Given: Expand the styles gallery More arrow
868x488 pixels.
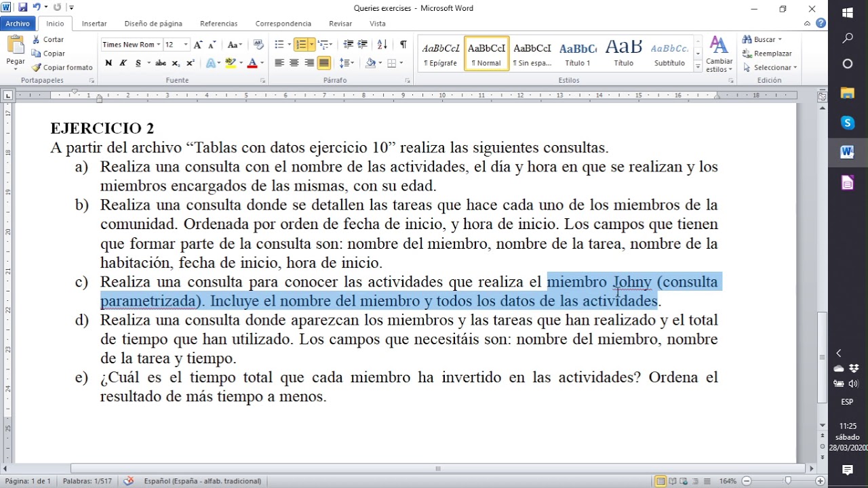Looking at the screenshot, I should tap(698, 67).
